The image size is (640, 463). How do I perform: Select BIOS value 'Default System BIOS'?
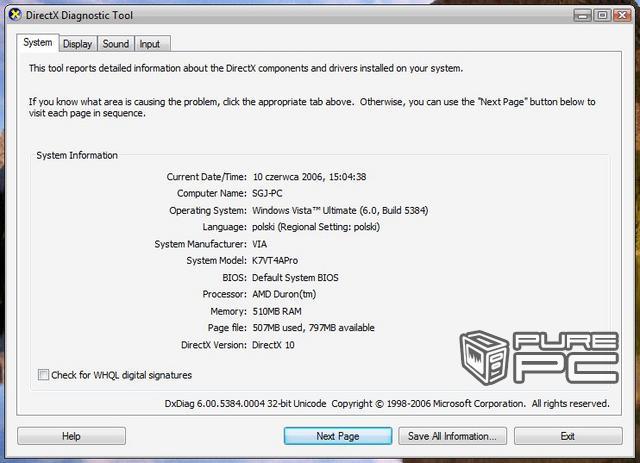pos(295,278)
